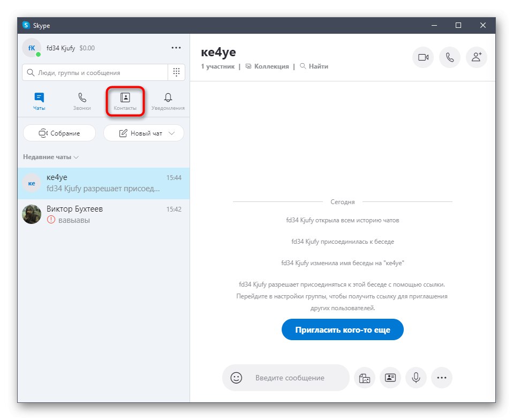
Task: Switch to the Контакты tab
Action: [125, 101]
